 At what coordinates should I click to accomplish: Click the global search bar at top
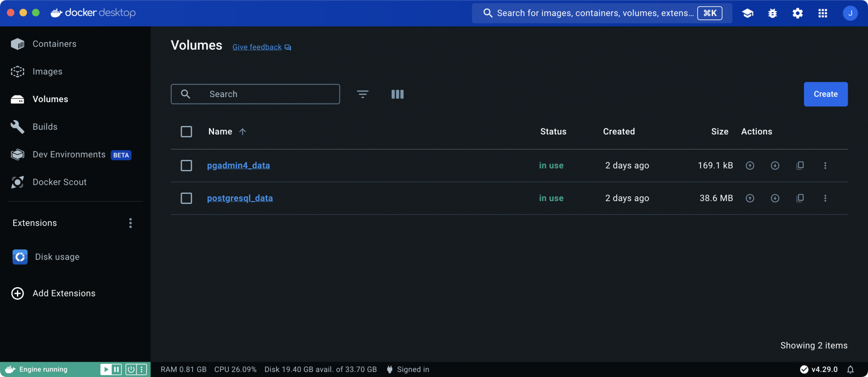coord(602,13)
